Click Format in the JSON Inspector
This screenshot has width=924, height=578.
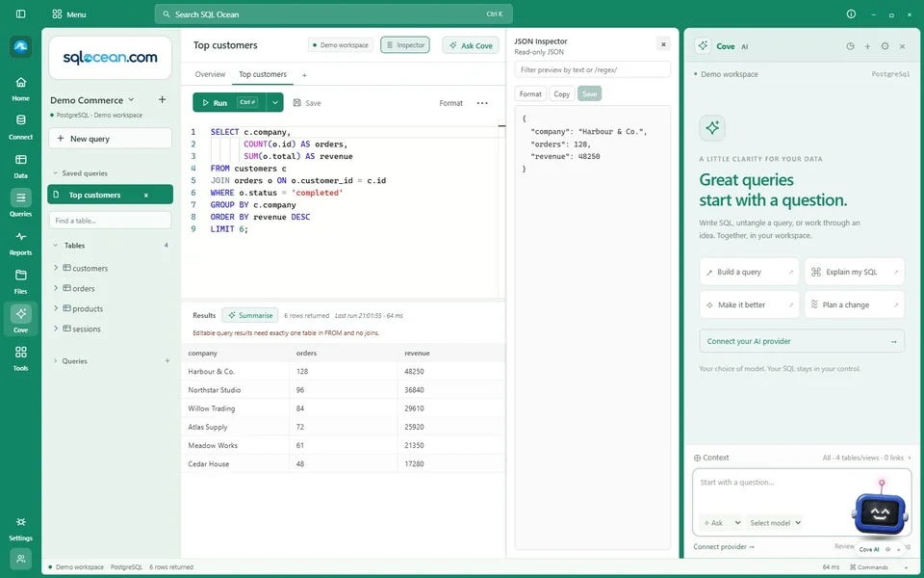[530, 93]
